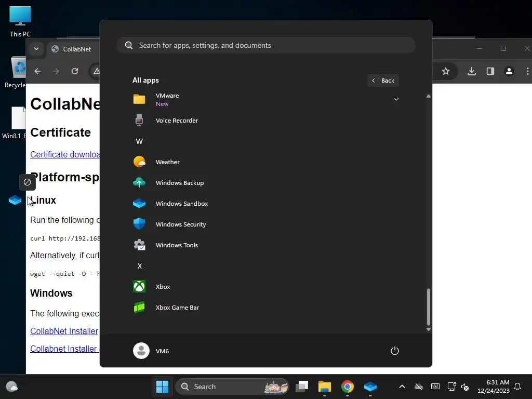
Task: Open the Weather app icon
Action: 139,162
